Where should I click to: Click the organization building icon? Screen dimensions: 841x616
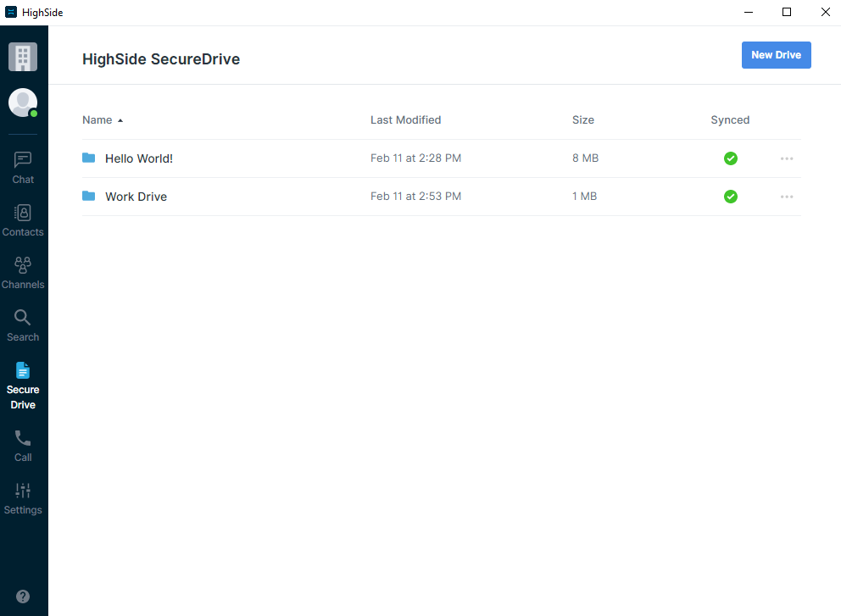(x=23, y=57)
